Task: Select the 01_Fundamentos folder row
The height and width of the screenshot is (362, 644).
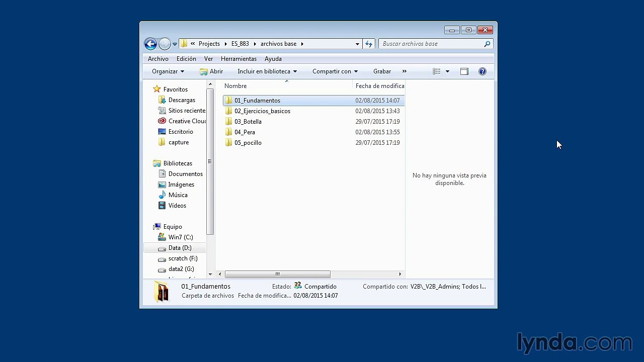Action: coord(313,101)
